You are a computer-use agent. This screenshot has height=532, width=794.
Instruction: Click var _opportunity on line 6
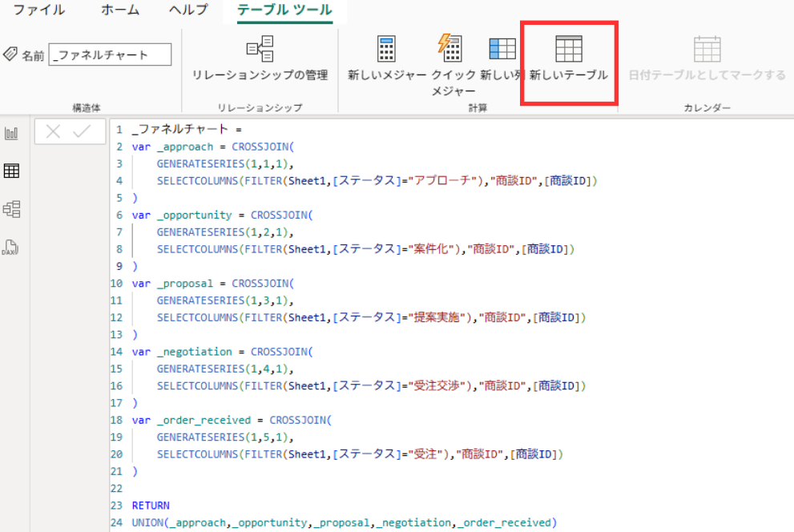pos(182,216)
